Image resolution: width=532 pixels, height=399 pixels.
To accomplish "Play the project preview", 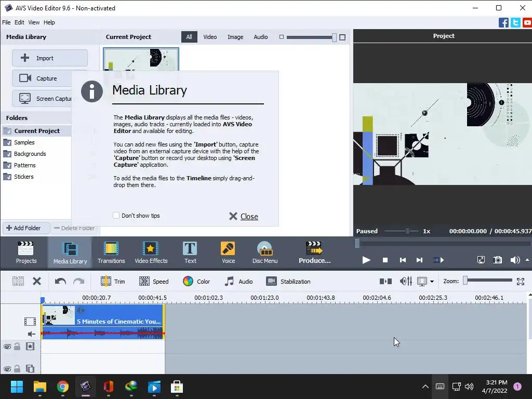I will coord(366,260).
